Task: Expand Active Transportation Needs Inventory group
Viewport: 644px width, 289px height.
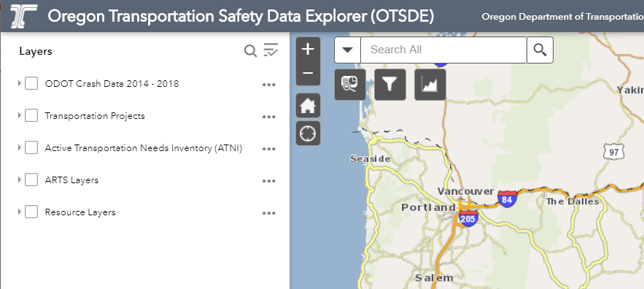Action: [19, 147]
